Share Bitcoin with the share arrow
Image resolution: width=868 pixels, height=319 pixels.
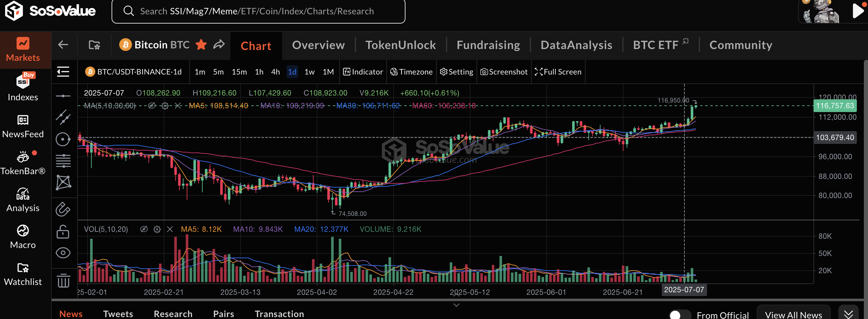click(x=219, y=45)
